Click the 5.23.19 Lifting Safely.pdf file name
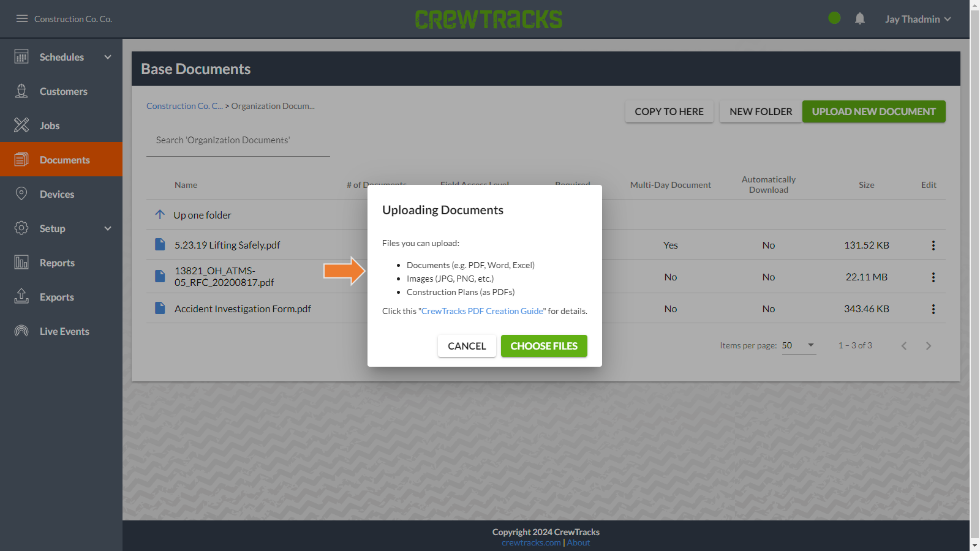 (227, 245)
